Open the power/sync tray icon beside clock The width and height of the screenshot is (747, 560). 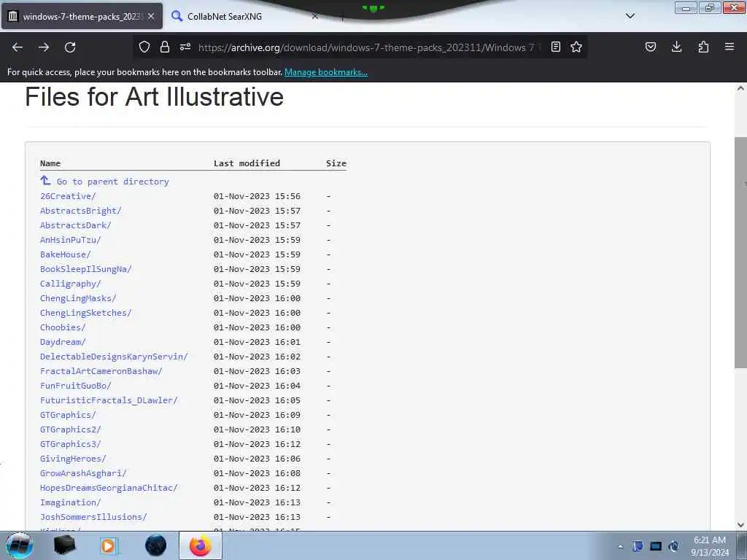(673, 546)
